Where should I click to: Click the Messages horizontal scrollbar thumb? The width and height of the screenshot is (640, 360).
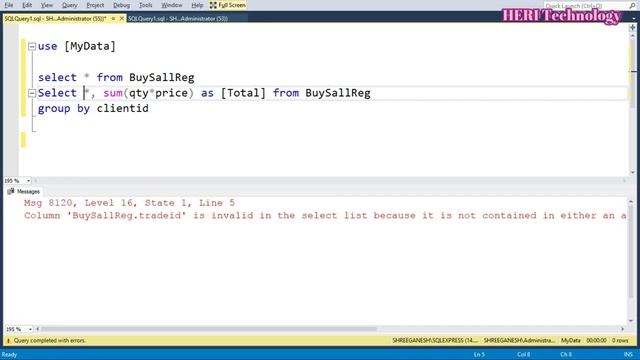click(x=208, y=329)
